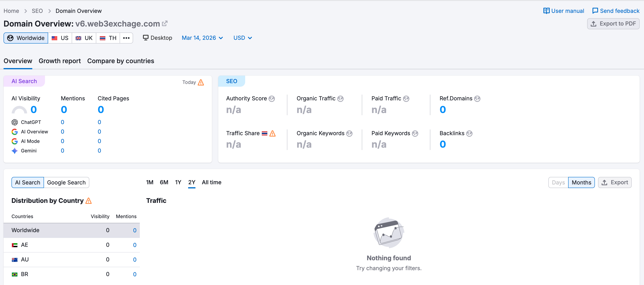This screenshot has width=644, height=285.
Task: Click the AU flag icon in countries table
Action: [x=15, y=259]
